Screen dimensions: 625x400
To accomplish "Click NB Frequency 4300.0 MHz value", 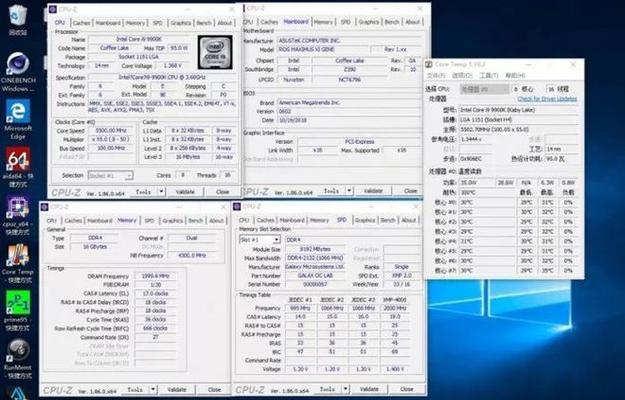I will (x=192, y=255).
